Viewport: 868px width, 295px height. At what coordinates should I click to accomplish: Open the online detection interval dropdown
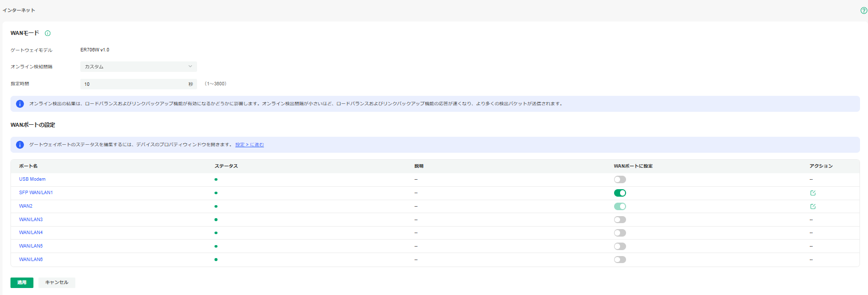tap(139, 67)
